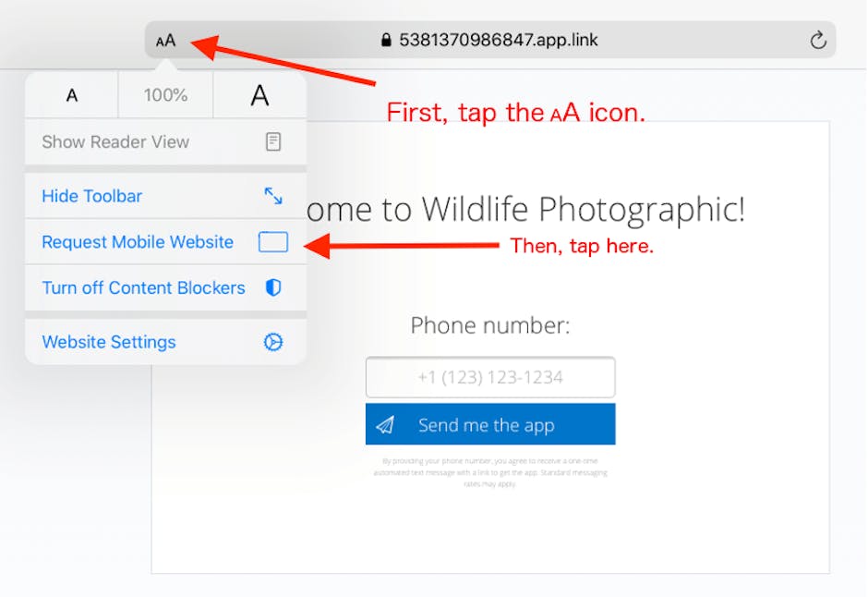
Task: Increase text size with large A
Action: click(x=259, y=95)
